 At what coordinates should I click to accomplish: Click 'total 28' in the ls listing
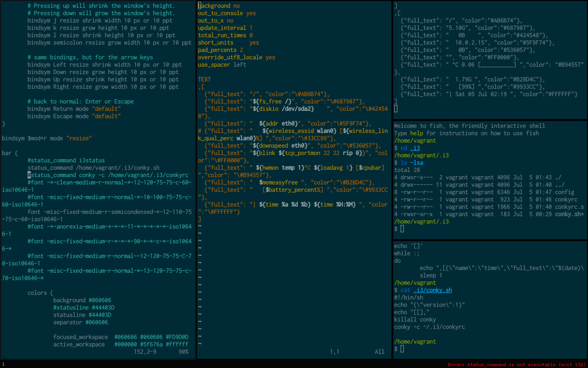(407, 170)
